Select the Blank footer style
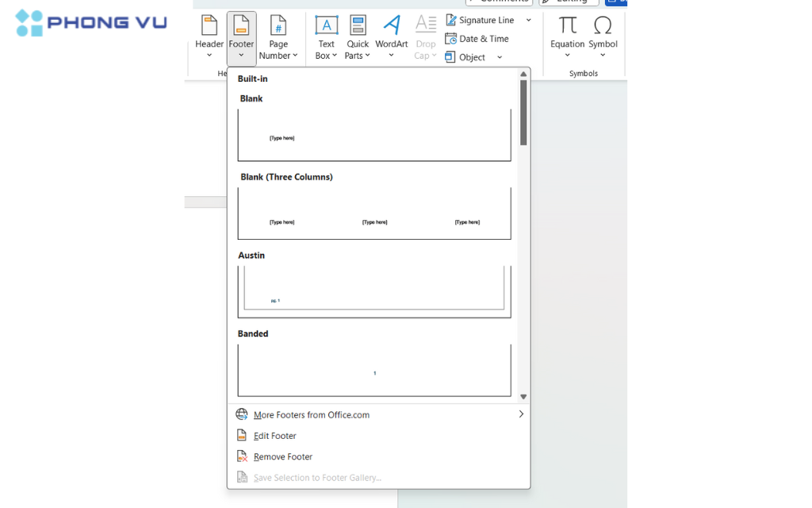The height and width of the screenshot is (508, 812). click(373, 135)
